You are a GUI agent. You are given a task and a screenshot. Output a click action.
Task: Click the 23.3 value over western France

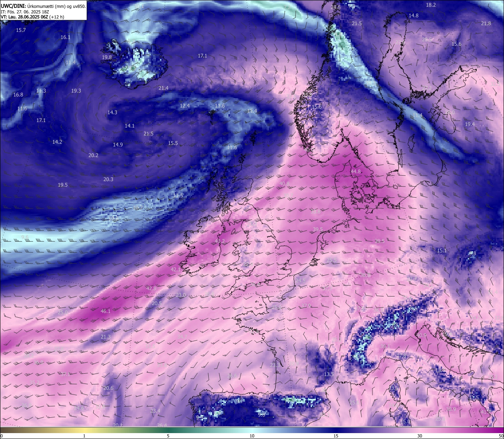click(x=275, y=365)
